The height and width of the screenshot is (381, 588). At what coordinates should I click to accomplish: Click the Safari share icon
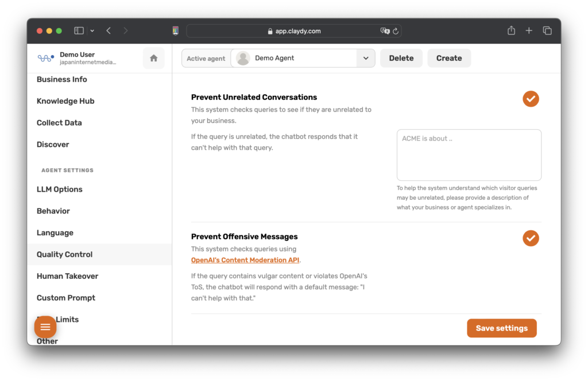point(511,31)
